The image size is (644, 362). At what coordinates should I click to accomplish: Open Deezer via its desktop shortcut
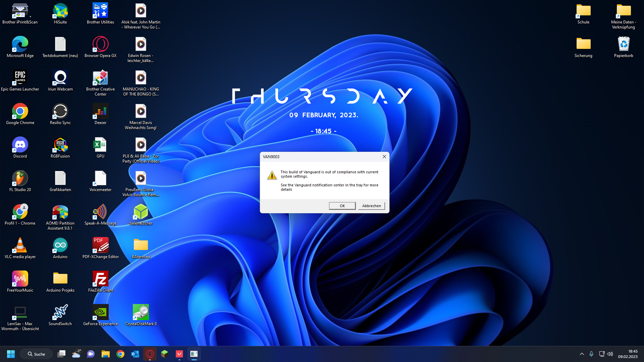[100, 111]
